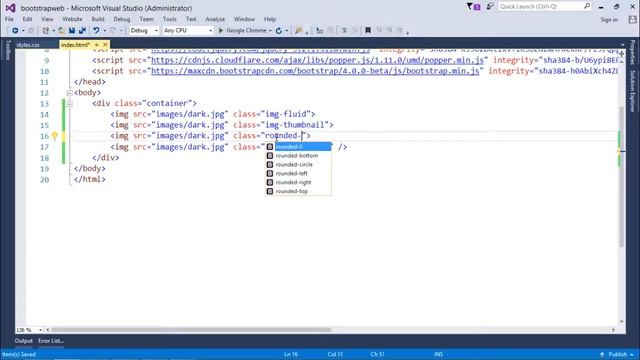This screenshot has width=640, height=360.
Task: Click the browser Refresh toolbar icon
Action: pos(279,31)
